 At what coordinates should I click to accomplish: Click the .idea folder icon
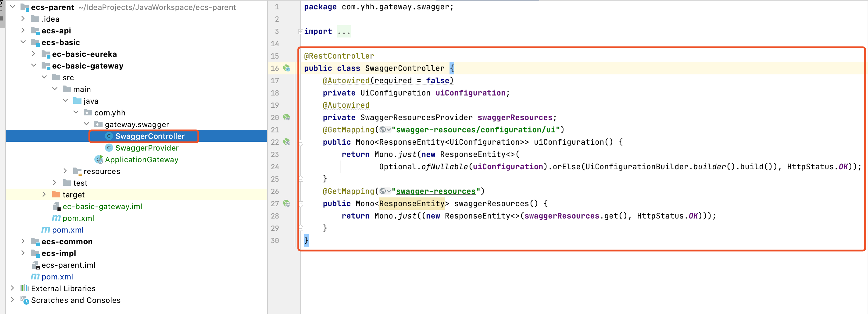click(x=35, y=19)
